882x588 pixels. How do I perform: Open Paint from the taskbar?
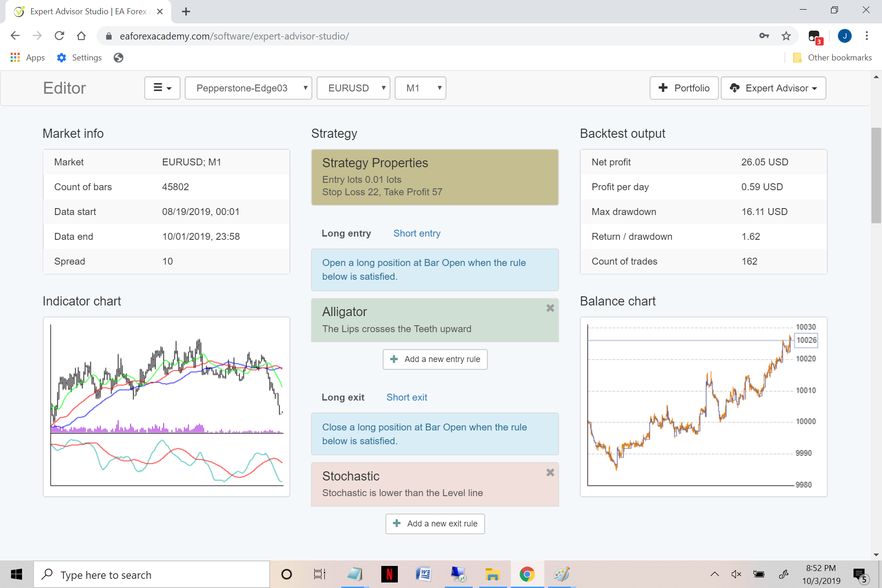(x=561, y=574)
